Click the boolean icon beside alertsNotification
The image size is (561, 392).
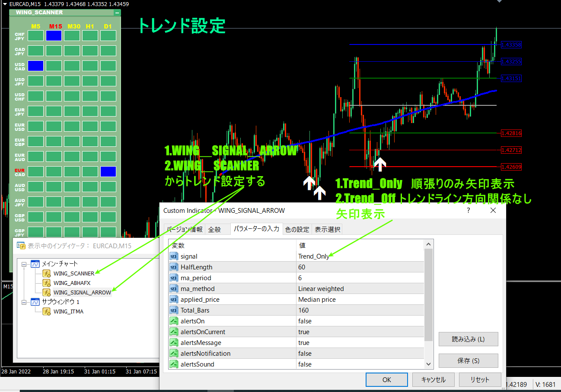coord(174,354)
